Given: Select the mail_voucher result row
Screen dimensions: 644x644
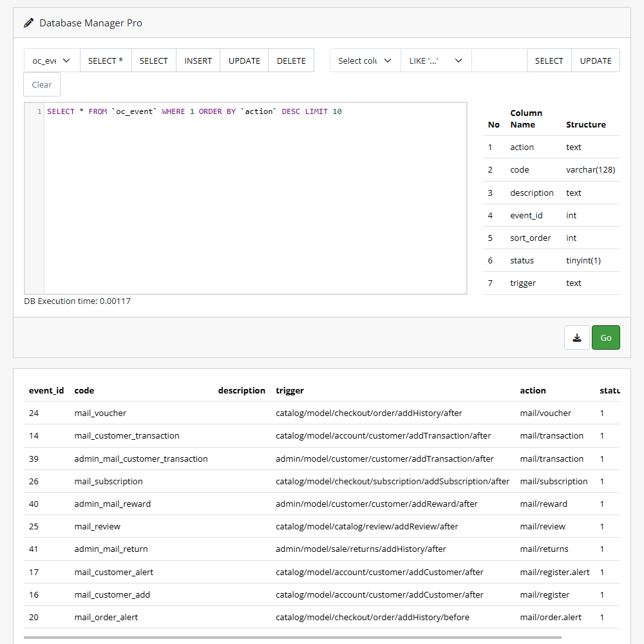Looking at the screenshot, I should click(x=100, y=413).
